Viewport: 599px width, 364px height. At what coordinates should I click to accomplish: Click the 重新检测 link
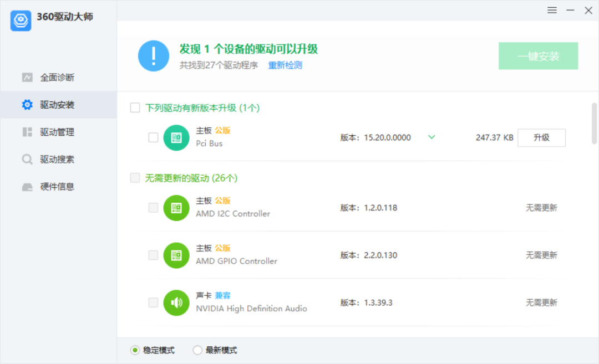coord(285,65)
